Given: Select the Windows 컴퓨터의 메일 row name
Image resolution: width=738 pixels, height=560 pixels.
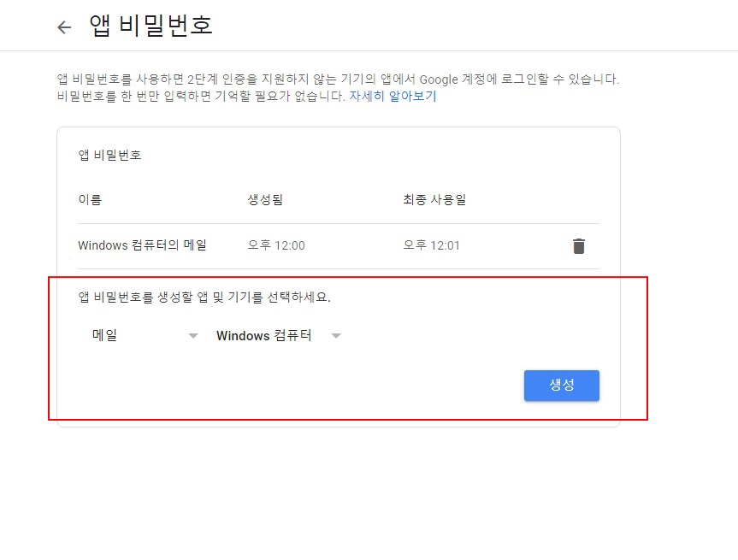Looking at the screenshot, I should pos(143,245).
